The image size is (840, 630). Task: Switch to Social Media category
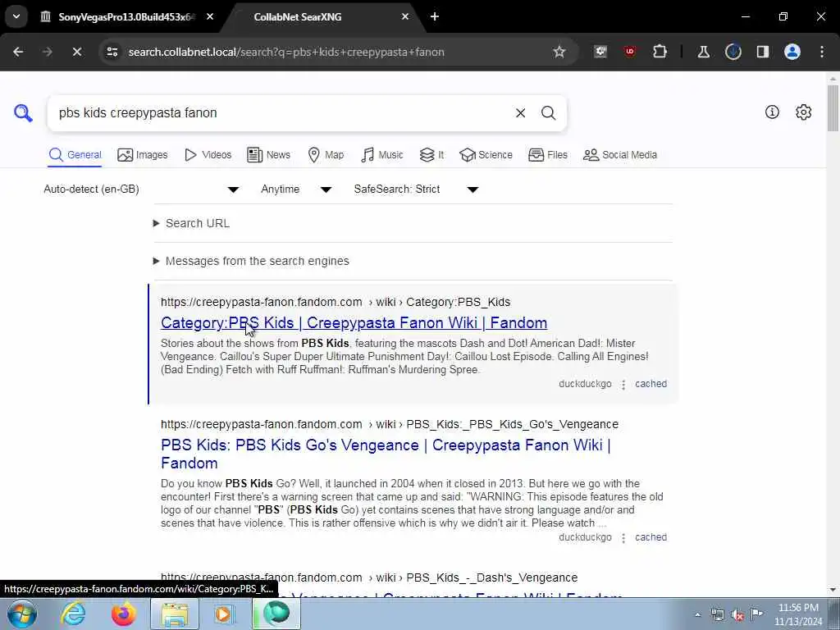tap(620, 155)
